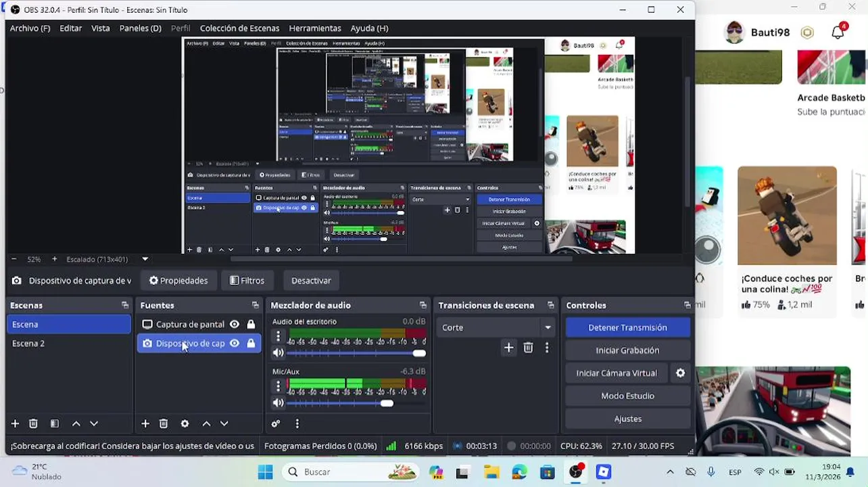
Task: Add a new source in the Fuentes panel
Action: [x=145, y=423]
